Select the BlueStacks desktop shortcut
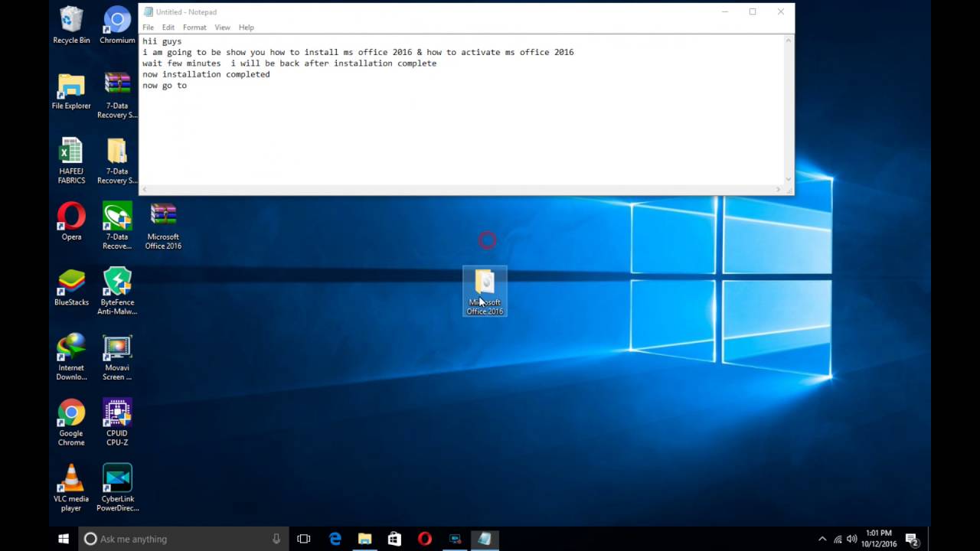 (x=71, y=288)
